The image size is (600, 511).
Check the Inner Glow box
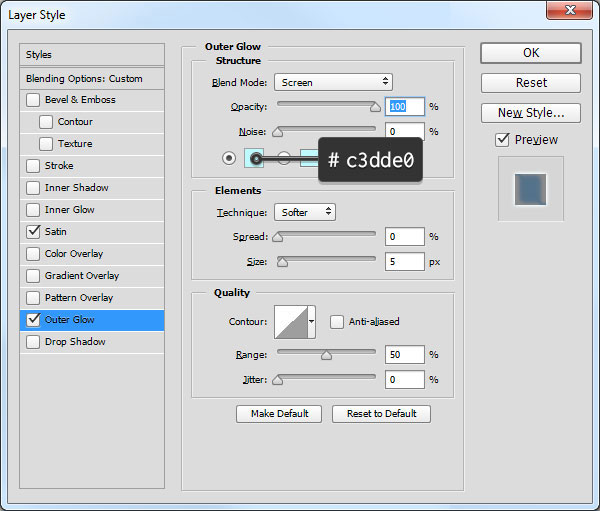pyautogui.click(x=33, y=210)
